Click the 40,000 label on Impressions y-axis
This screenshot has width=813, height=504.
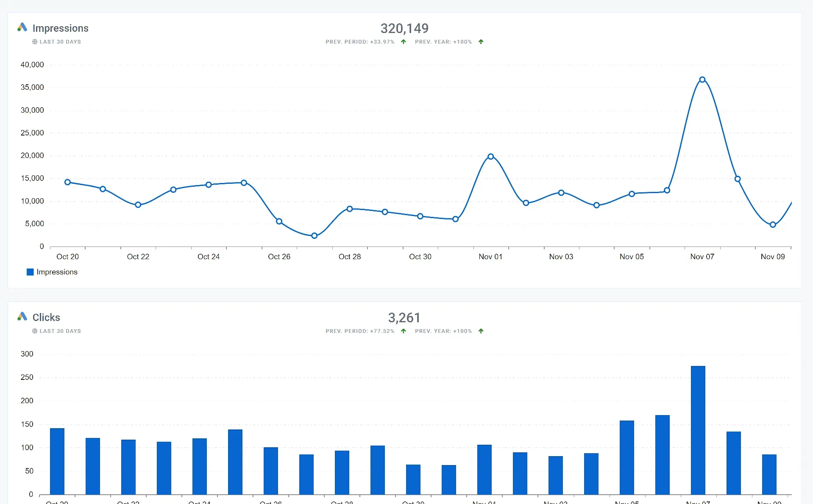coord(32,65)
